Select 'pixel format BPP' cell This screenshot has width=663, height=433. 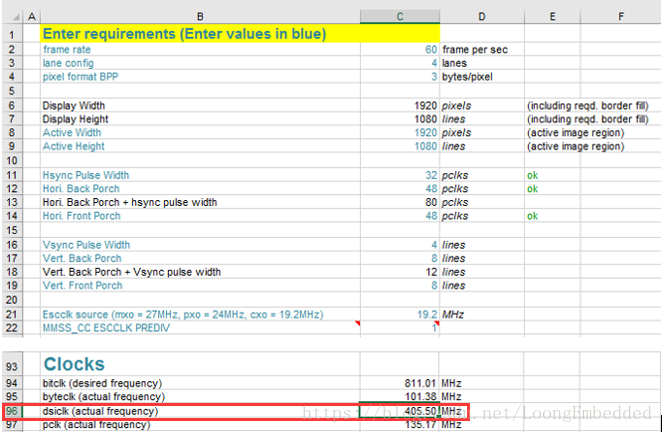point(200,77)
